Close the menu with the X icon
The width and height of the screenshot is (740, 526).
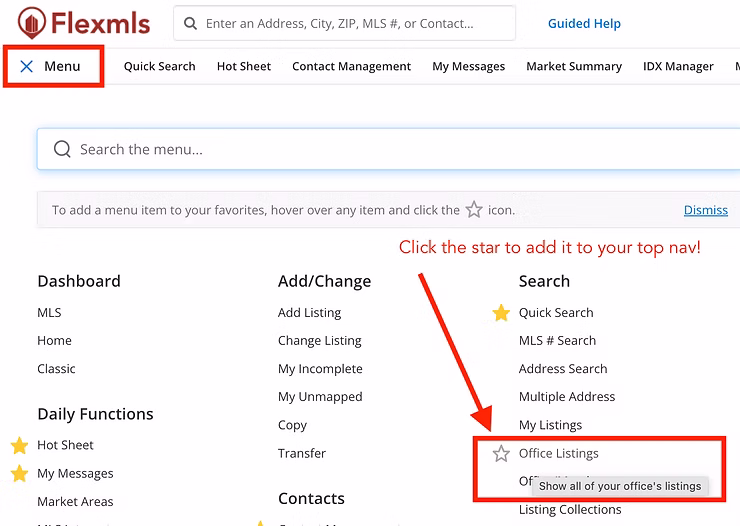(x=27, y=67)
